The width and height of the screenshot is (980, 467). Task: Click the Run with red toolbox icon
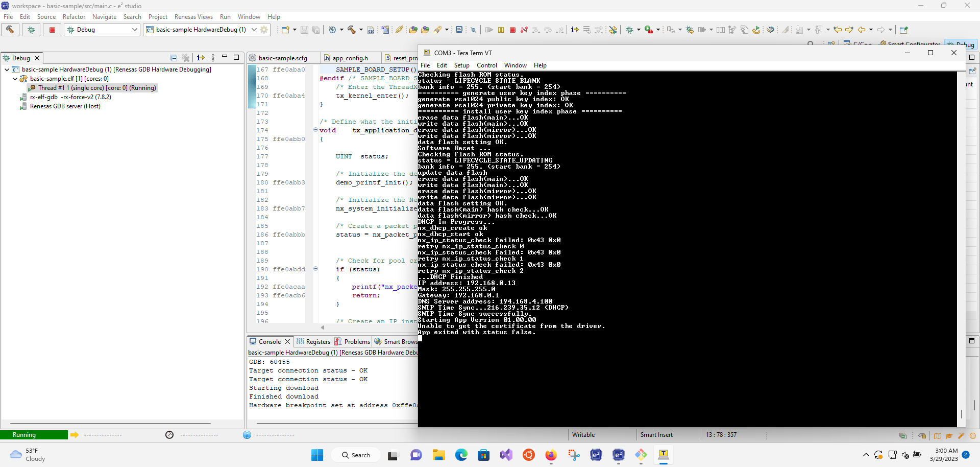tap(649, 30)
